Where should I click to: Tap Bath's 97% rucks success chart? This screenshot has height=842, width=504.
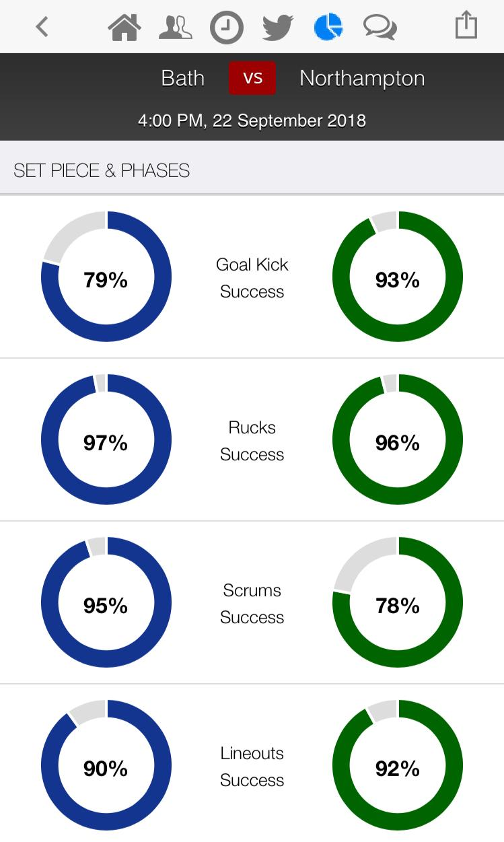(x=106, y=440)
